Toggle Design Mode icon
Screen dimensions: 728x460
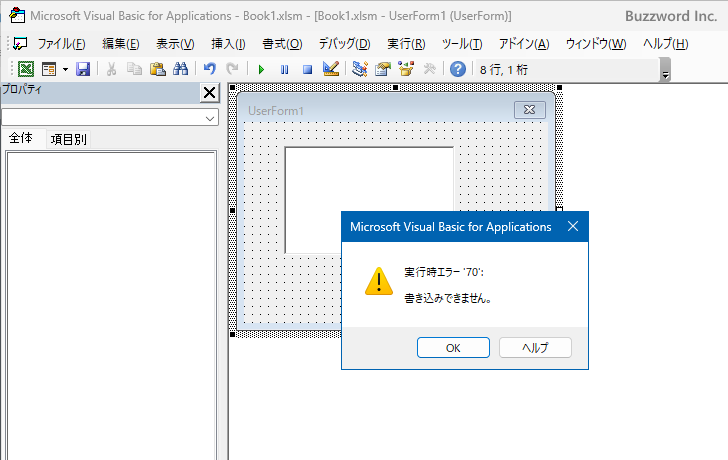(331, 70)
